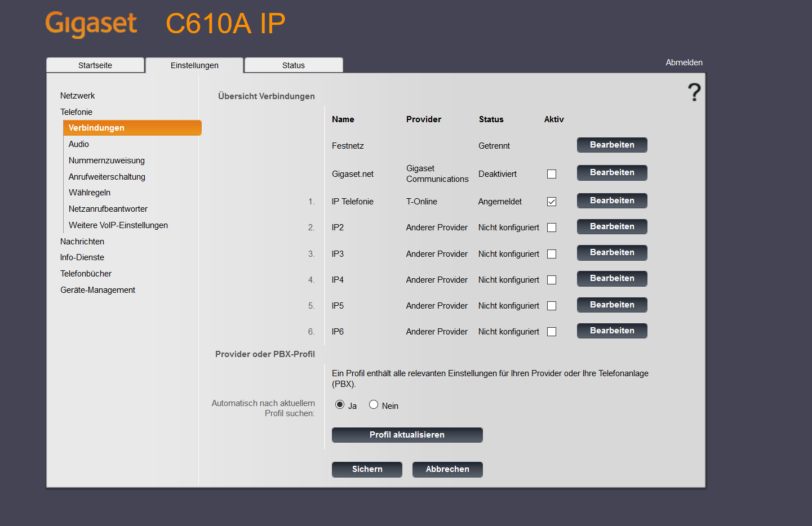This screenshot has width=812, height=526.
Task: Switch to the Einstellungen tab
Action: [x=194, y=65]
